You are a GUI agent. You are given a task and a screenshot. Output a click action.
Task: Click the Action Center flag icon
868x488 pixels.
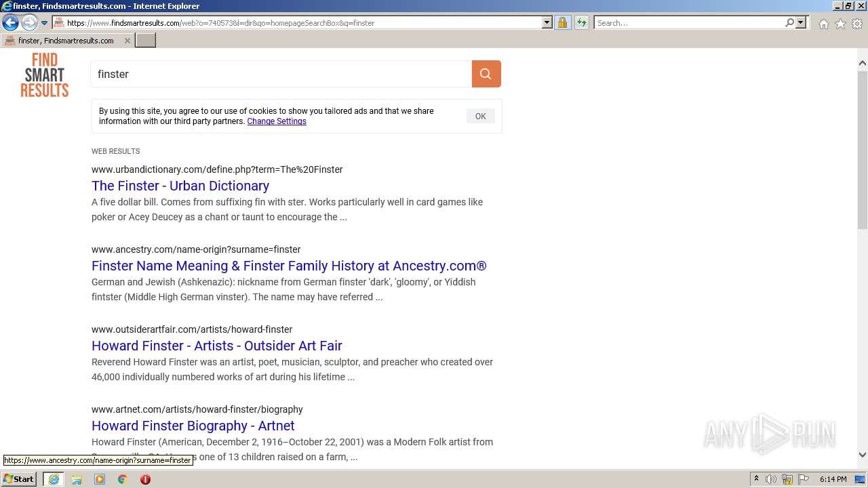point(804,479)
